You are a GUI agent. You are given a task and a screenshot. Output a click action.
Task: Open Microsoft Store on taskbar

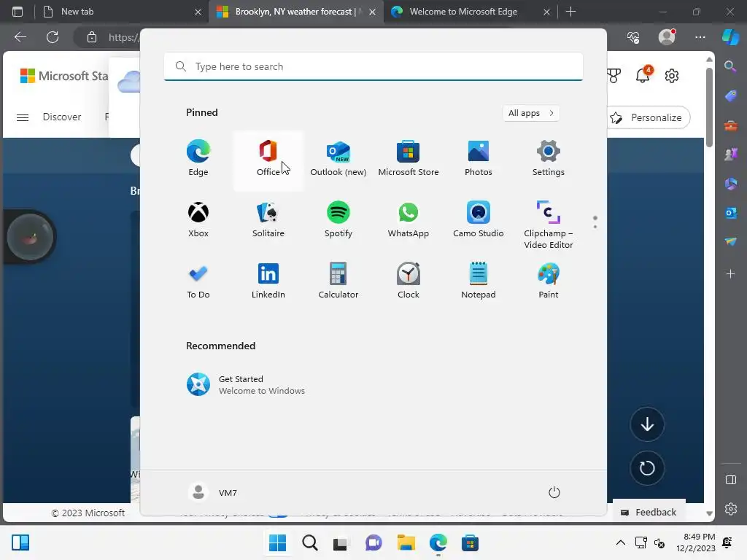470,542
